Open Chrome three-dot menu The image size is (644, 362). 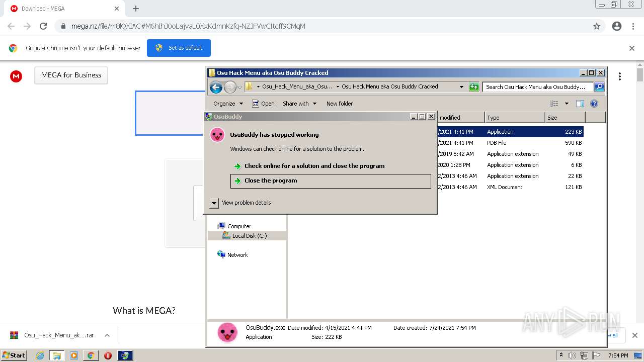pos(633,26)
